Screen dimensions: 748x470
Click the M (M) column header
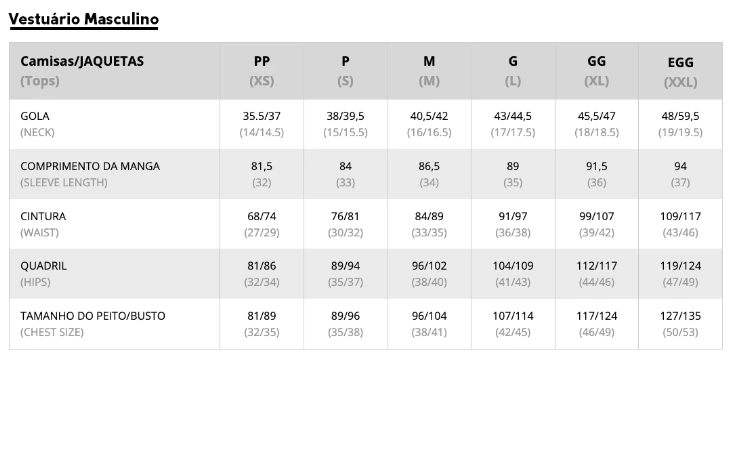pyautogui.click(x=429, y=71)
